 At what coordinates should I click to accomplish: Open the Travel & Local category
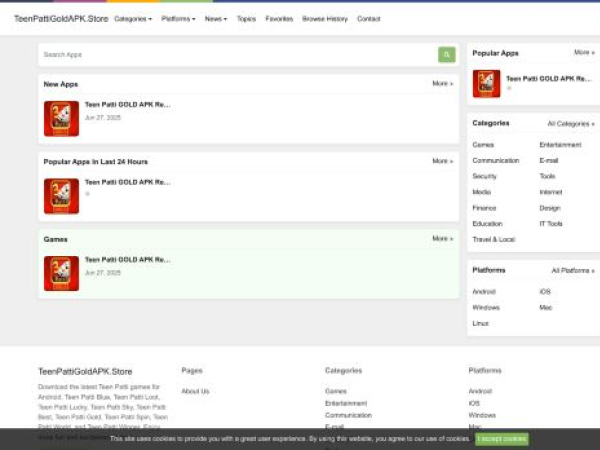pyautogui.click(x=493, y=240)
